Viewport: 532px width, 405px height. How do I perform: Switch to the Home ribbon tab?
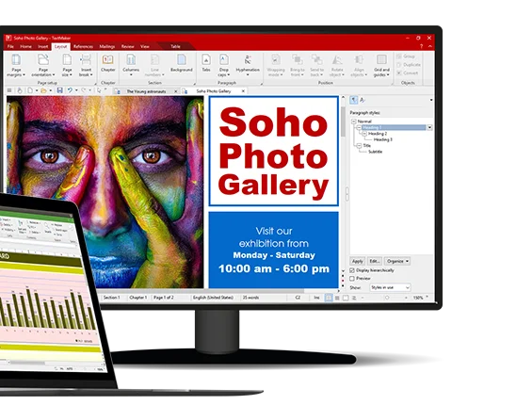pyautogui.click(x=25, y=46)
